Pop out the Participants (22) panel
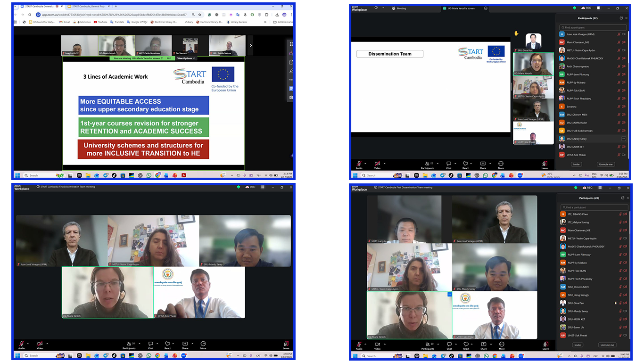Screen dimensions: 644x362 click(x=621, y=18)
